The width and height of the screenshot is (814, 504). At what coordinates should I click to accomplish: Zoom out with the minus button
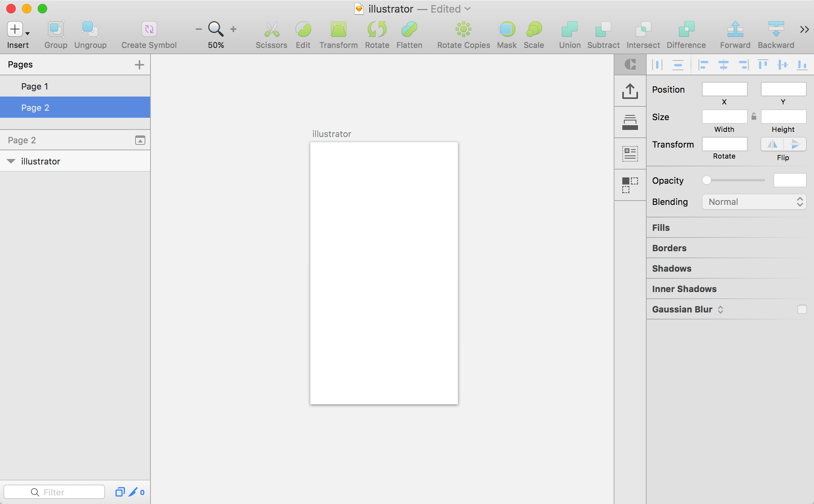pyautogui.click(x=199, y=29)
